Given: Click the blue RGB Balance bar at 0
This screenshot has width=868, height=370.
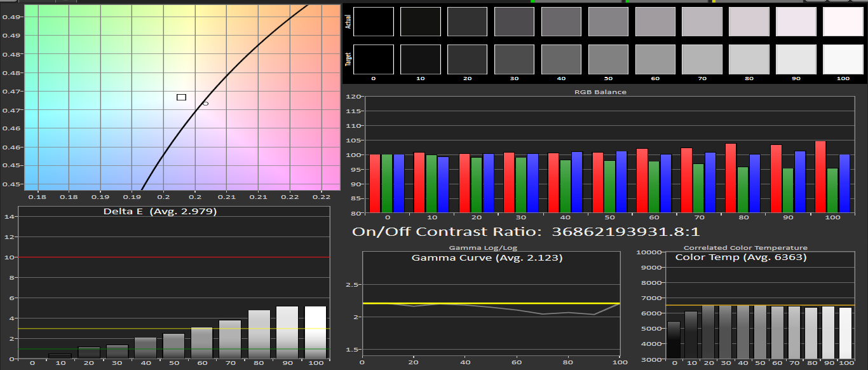Looking at the screenshot, I should pos(398,183).
